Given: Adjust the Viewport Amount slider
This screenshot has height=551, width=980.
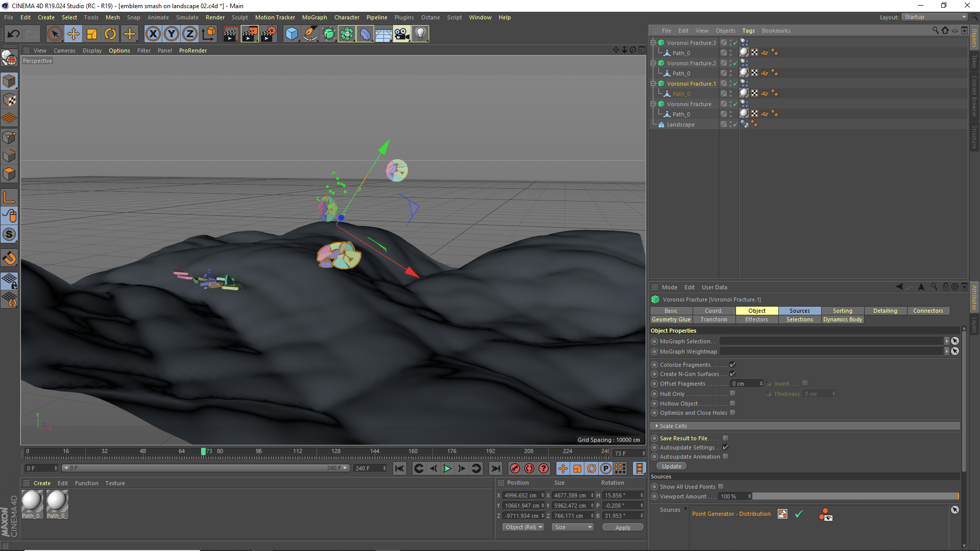Looking at the screenshot, I should (855, 496).
